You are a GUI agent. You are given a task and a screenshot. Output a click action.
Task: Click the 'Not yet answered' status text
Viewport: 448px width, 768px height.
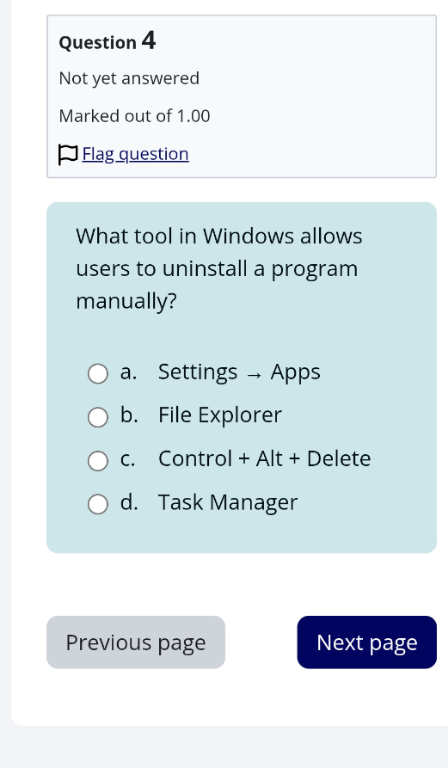tap(129, 78)
